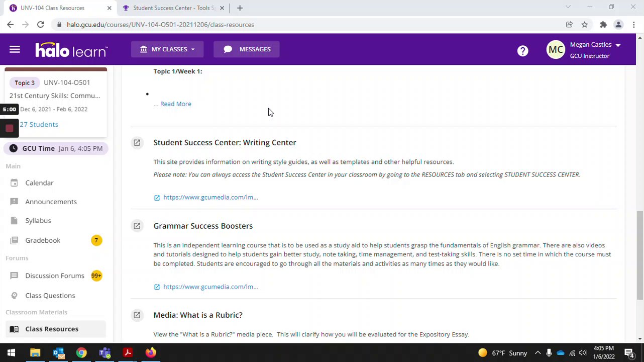Open external icon beside Media: What is a Rubric?
This screenshot has width=644, height=362.
[137, 315]
